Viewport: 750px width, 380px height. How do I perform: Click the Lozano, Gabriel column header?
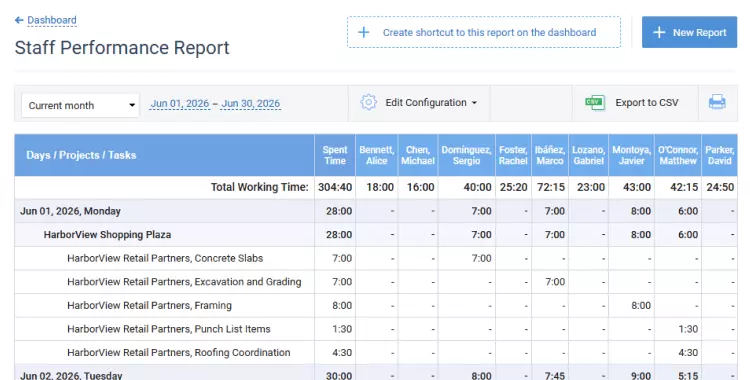click(588, 155)
